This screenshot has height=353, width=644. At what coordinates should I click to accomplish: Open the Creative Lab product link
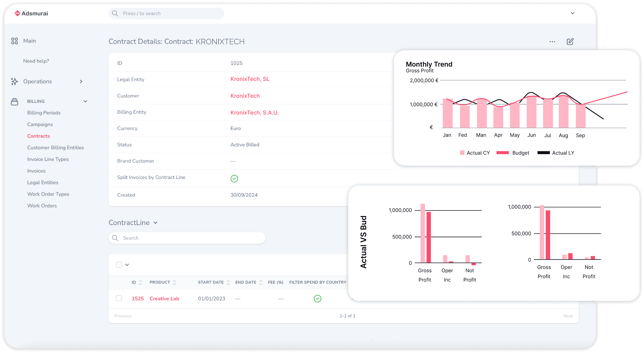tap(164, 298)
